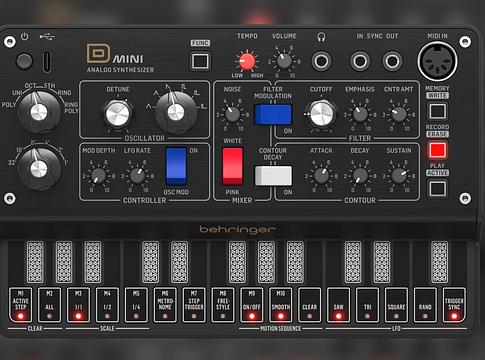Screen dimensions: 485x360
Task: Adjust the Attack knob
Action: [x=321, y=176]
